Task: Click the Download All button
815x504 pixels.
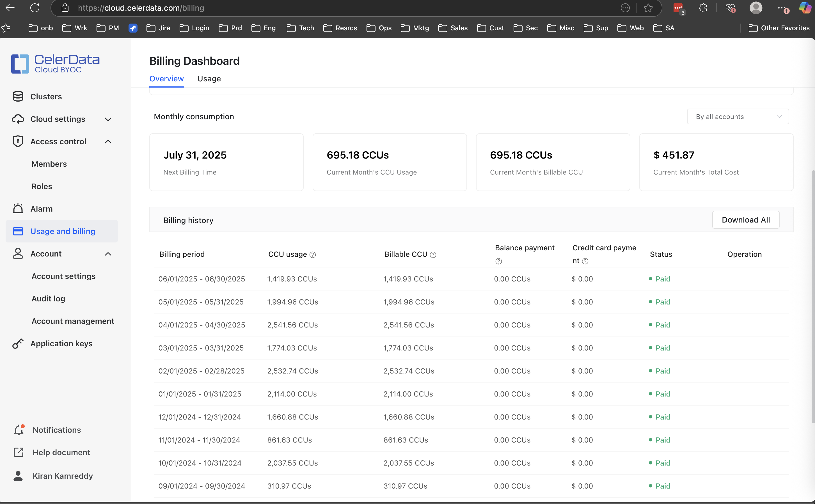Action: click(745, 220)
